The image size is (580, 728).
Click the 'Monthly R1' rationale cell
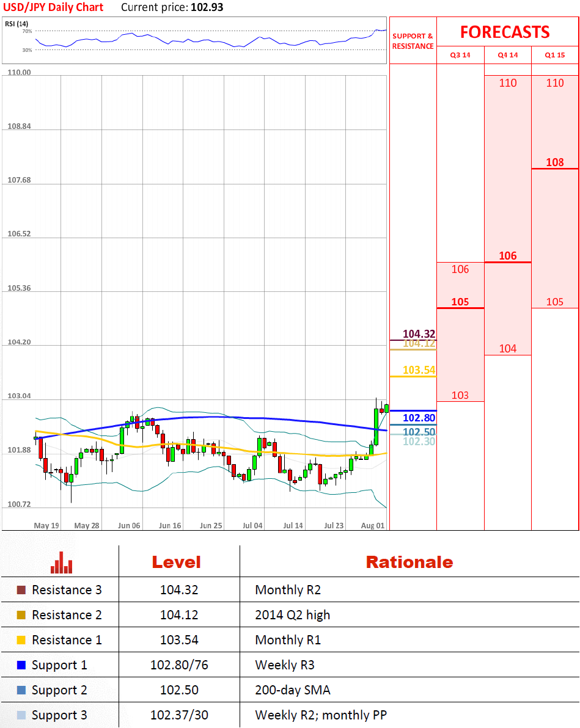pyautogui.click(x=288, y=640)
